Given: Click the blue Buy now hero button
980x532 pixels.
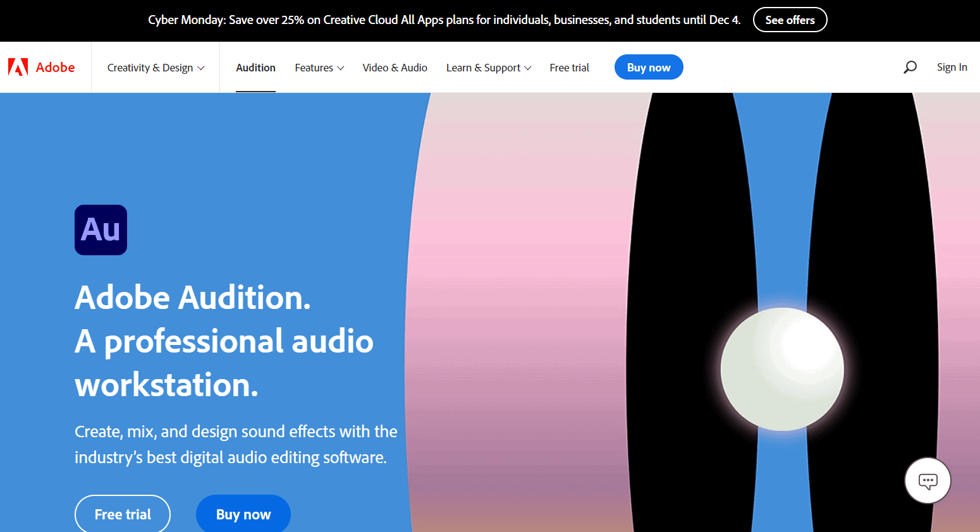Looking at the screenshot, I should [243, 514].
